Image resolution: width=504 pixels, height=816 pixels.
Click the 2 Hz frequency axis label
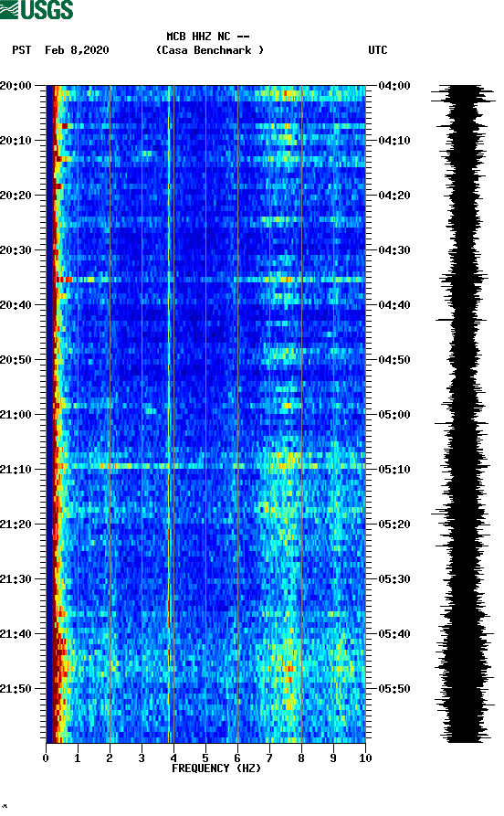pyautogui.click(x=110, y=758)
